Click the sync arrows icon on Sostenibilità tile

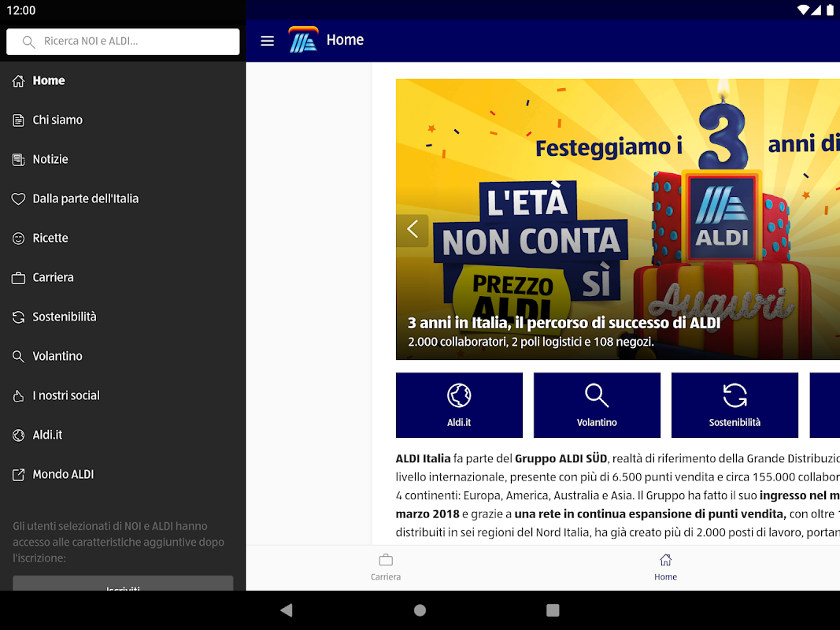click(x=735, y=395)
